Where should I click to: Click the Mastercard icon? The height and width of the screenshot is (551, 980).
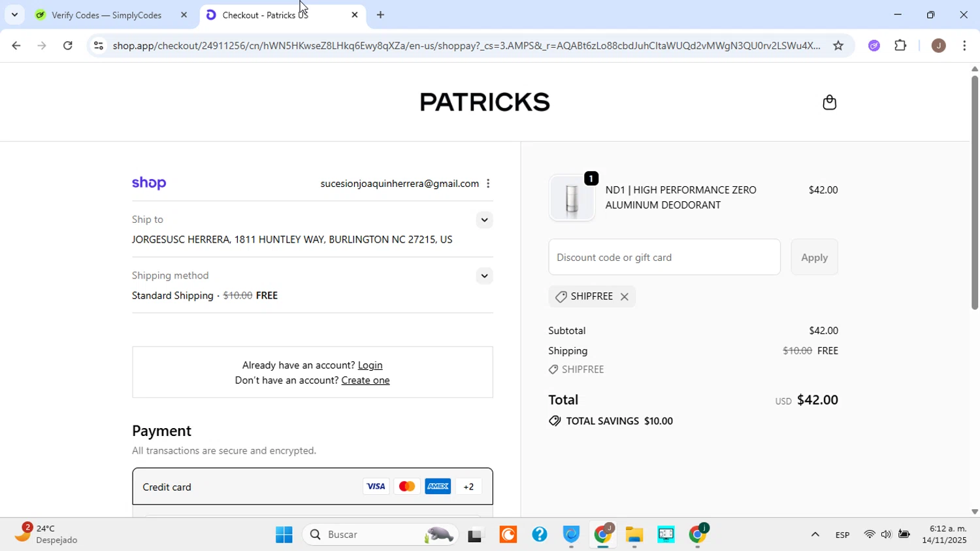pyautogui.click(x=406, y=486)
